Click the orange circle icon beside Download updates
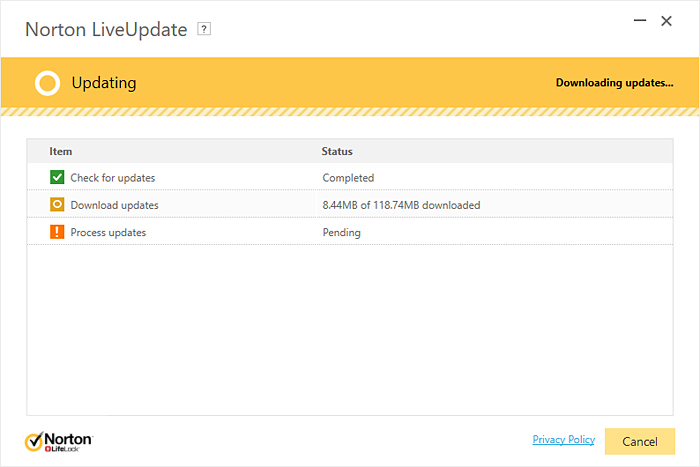 pos(57,205)
